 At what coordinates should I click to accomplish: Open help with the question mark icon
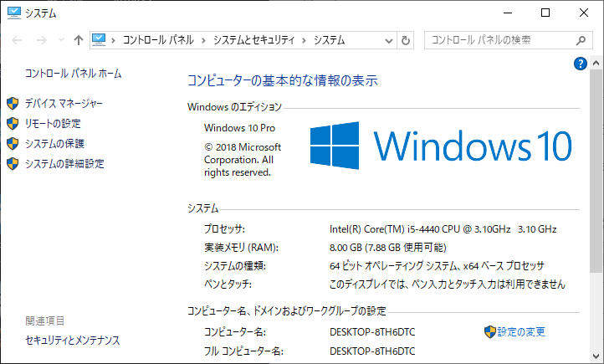point(580,64)
